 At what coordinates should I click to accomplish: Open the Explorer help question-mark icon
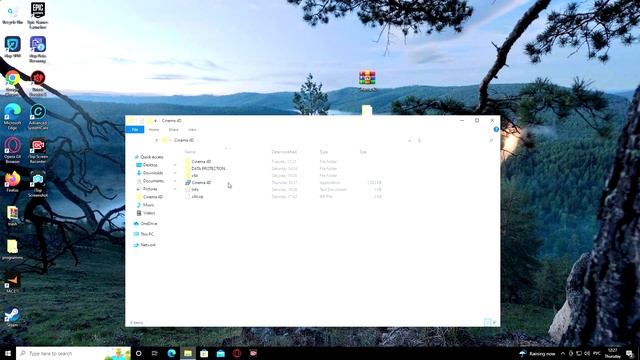496,129
